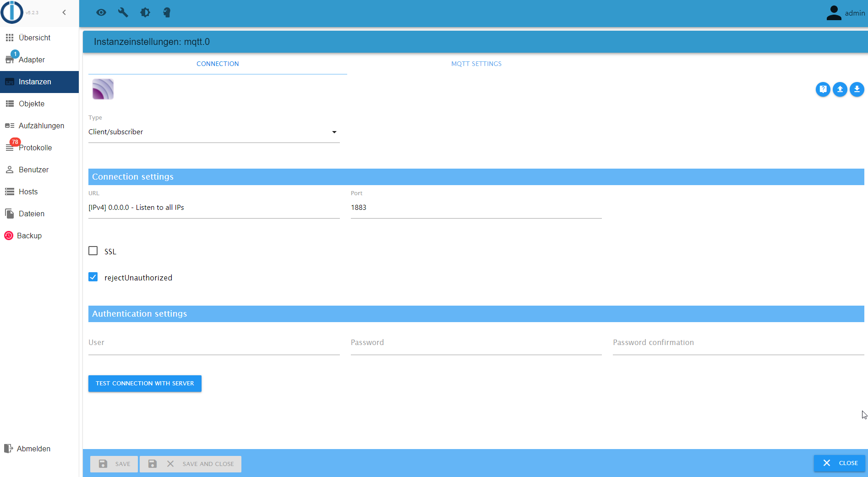Screen dimensions: 868x477
Task: Click the Adapter update badge icon
Action: tap(15, 54)
